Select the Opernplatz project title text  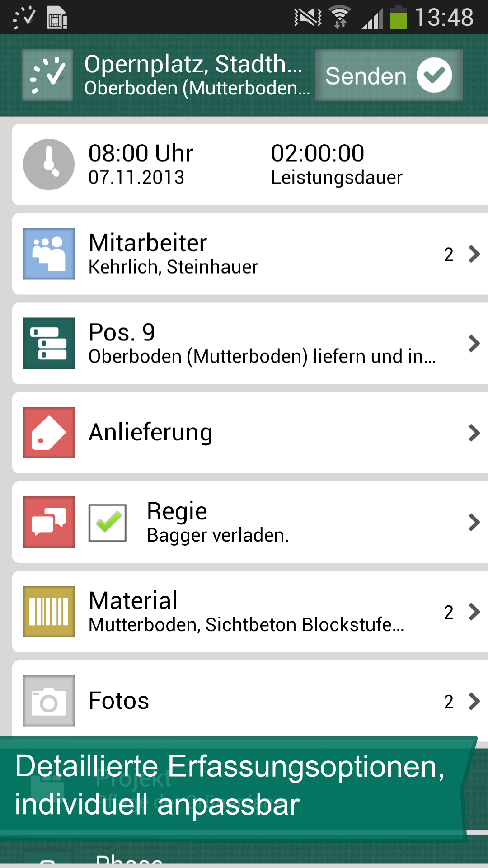click(193, 64)
